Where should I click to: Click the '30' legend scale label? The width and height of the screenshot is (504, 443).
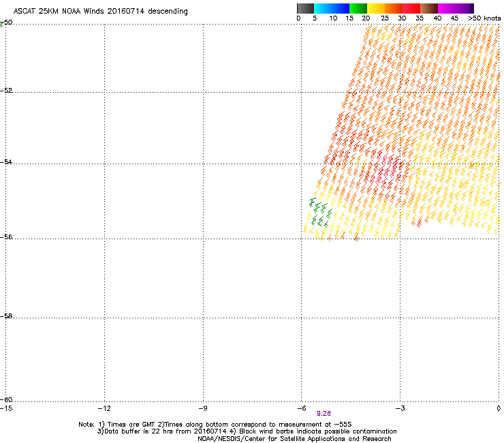tap(402, 18)
